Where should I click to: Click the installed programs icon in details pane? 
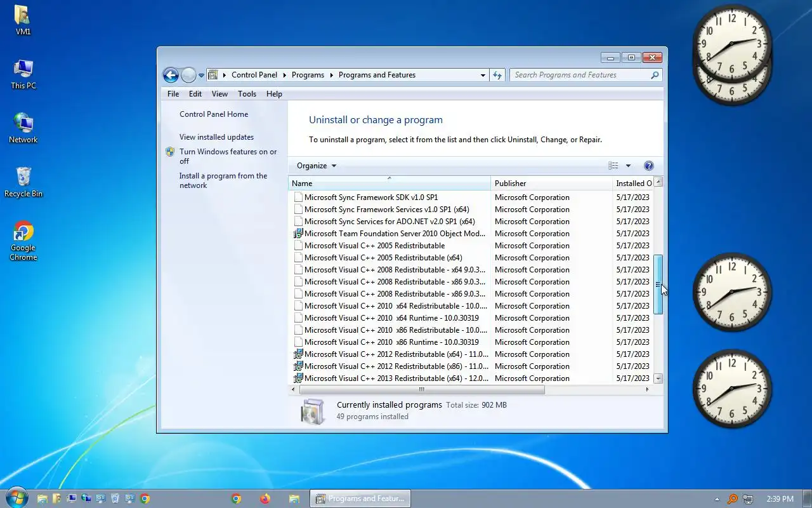pyautogui.click(x=313, y=411)
